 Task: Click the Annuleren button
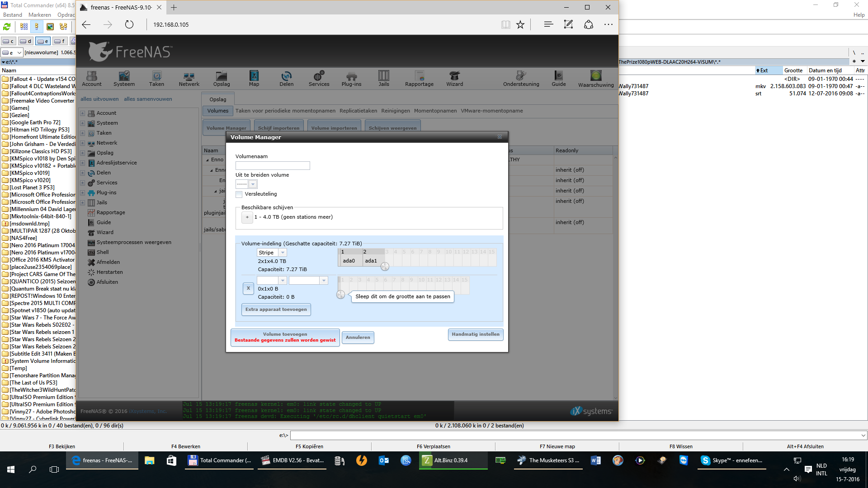click(358, 338)
